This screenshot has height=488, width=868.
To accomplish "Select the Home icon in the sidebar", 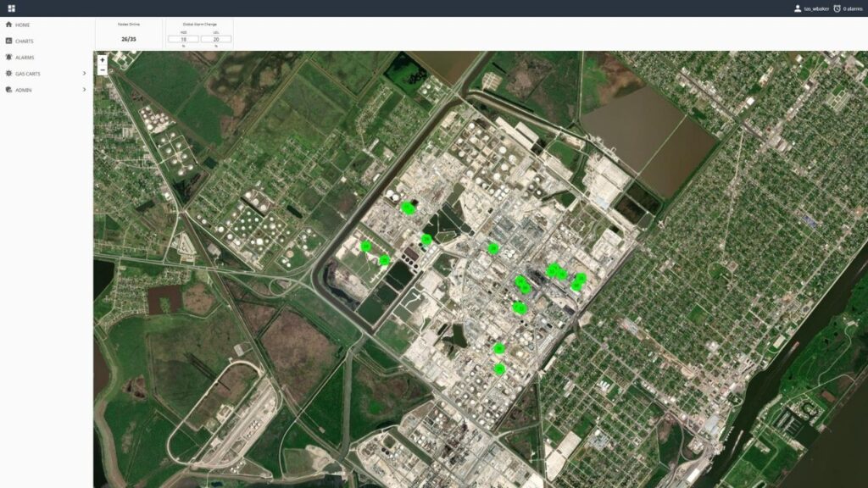I will pyautogui.click(x=8, y=25).
